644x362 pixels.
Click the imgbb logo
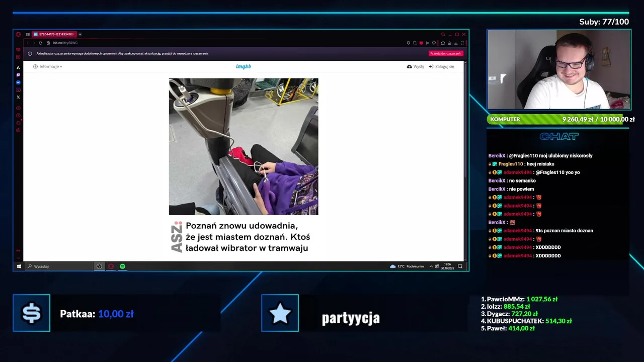(x=244, y=66)
